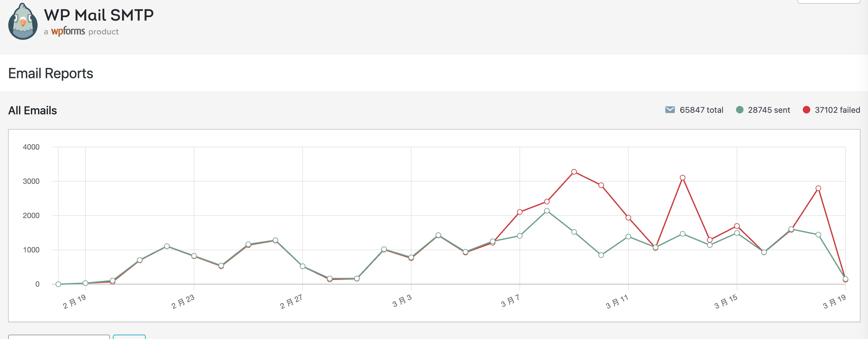This screenshot has width=868, height=339.
Task: Click the 4000 y-axis label
Action: click(x=31, y=147)
